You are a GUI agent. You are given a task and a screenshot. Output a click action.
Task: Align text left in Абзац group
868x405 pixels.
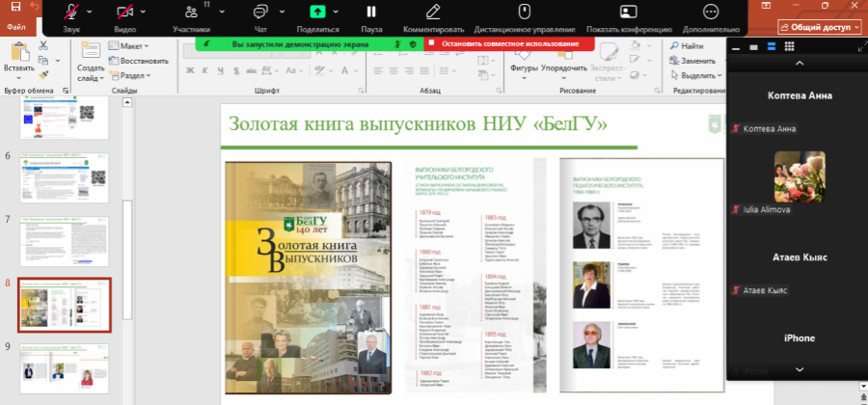tap(378, 70)
